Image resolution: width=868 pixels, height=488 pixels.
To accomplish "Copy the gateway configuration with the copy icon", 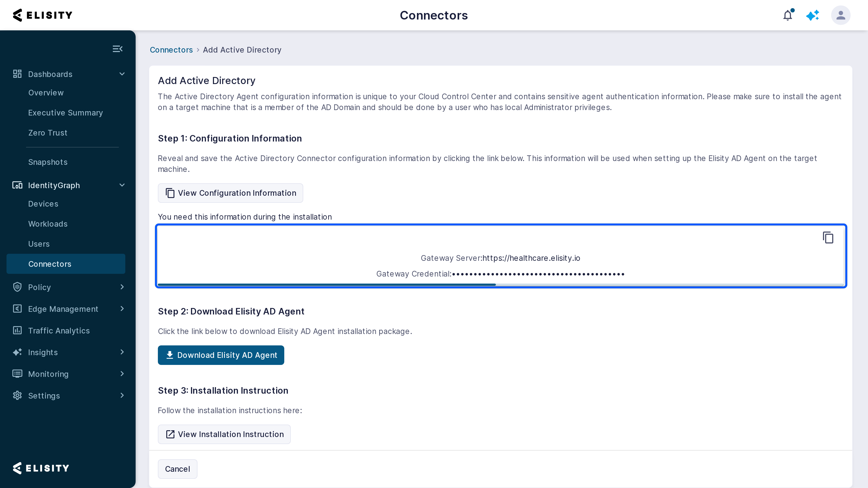I will (x=828, y=237).
